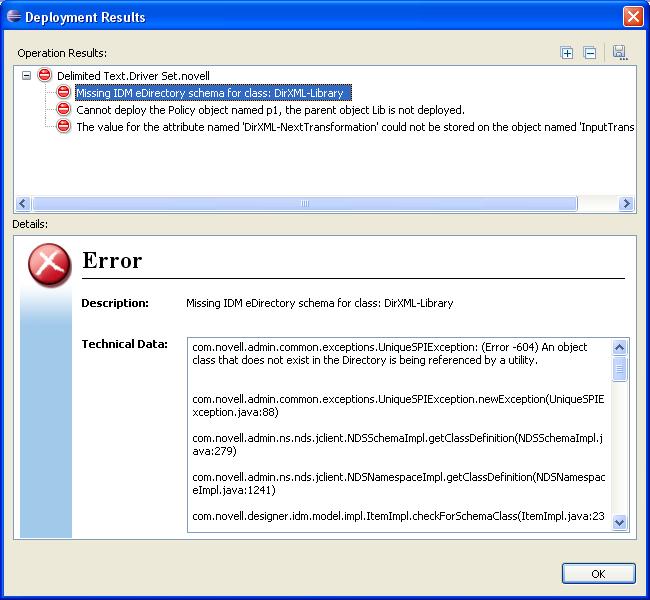This screenshot has width=650, height=600.
Task: Click the error icon beside Cannot deploy the Policy object
Action: [x=63, y=109]
